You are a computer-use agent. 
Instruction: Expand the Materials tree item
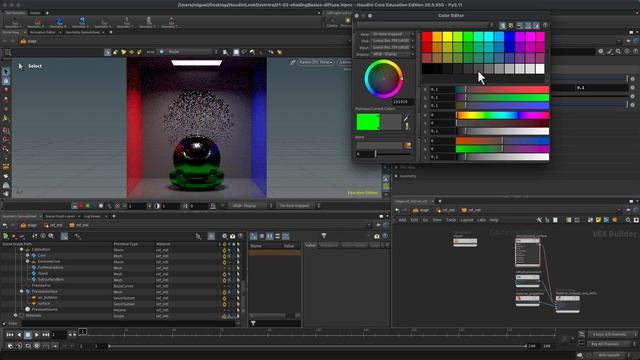click(16, 316)
